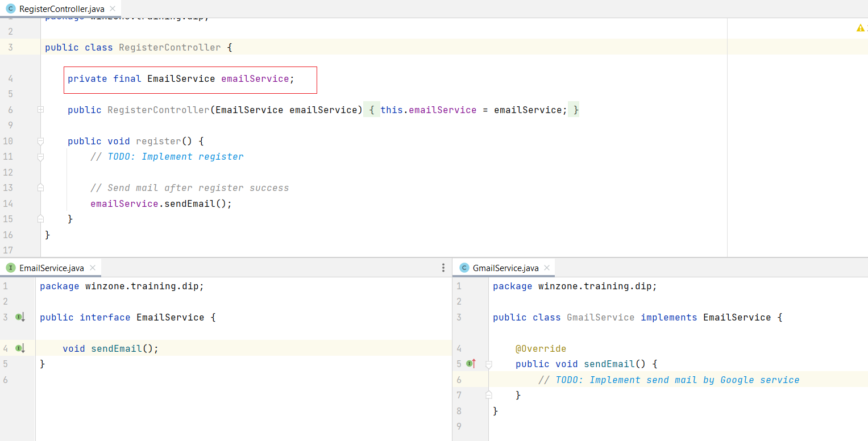Place cursor on 'private final EmailService emailService;' line
Image resolution: width=868 pixels, height=441 pixels.
point(181,78)
